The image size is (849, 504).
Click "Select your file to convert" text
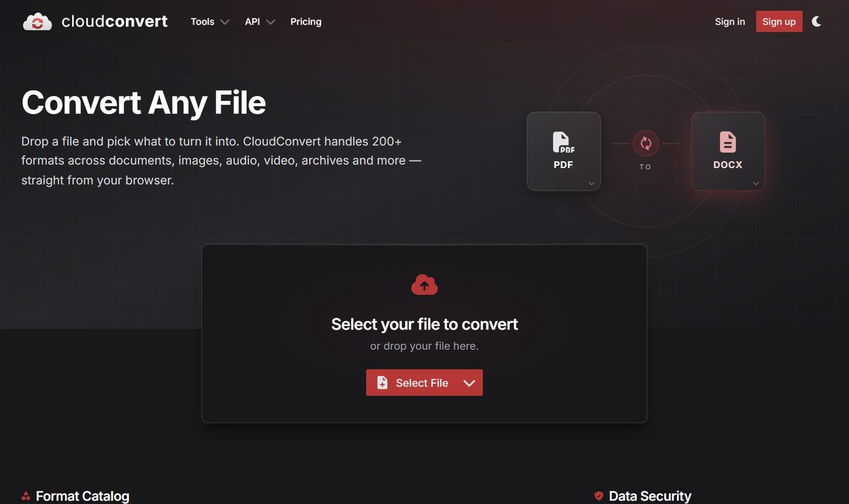pos(424,324)
